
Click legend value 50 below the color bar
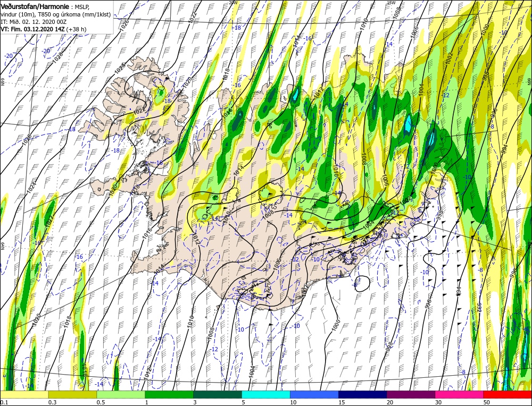[x=487, y=402]
